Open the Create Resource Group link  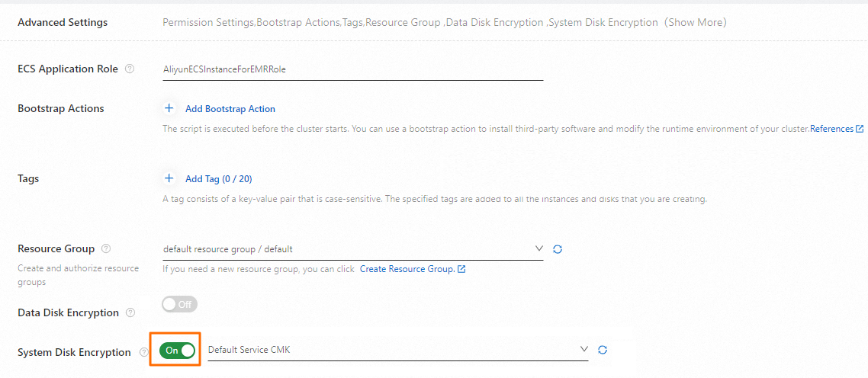pyautogui.click(x=407, y=269)
